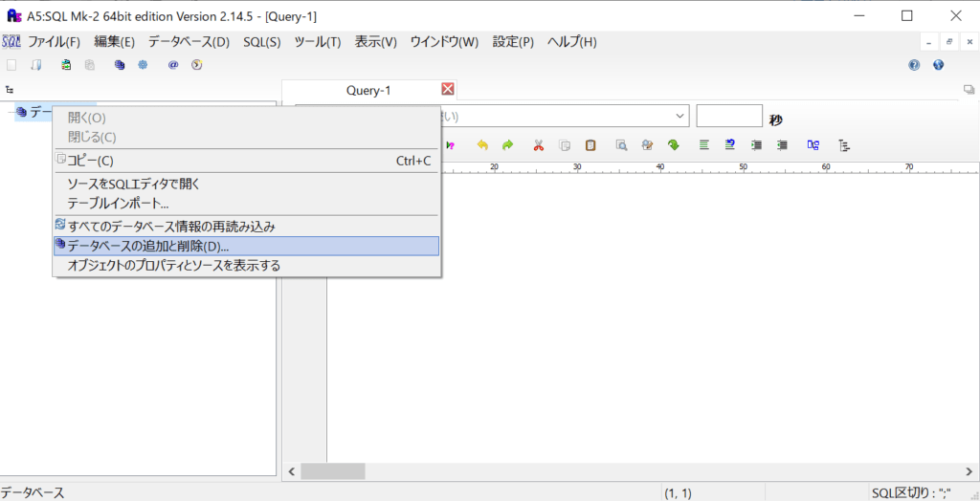Open the 表示(V) menu
Viewport: 980px width, 501px height.
(x=375, y=42)
